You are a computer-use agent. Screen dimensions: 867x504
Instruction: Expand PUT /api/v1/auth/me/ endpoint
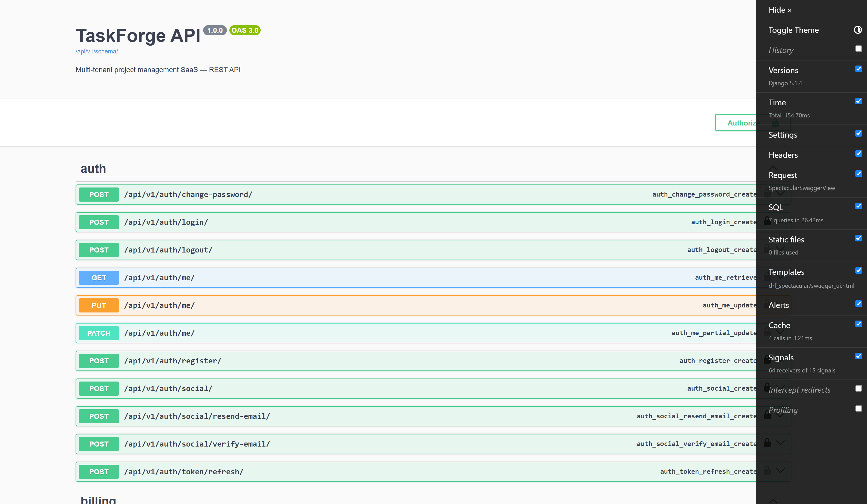click(433, 305)
